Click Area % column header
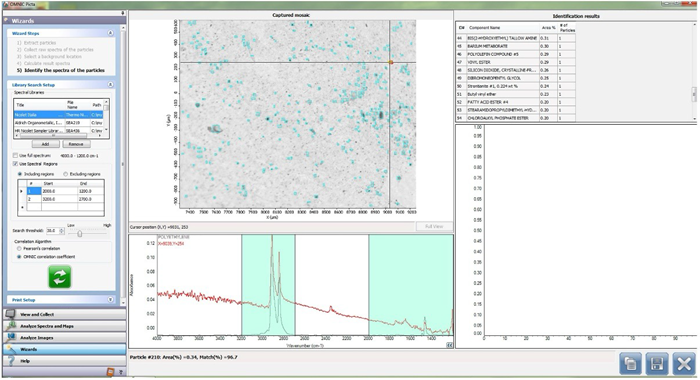This screenshot has width=700, height=380. point(548,28)
